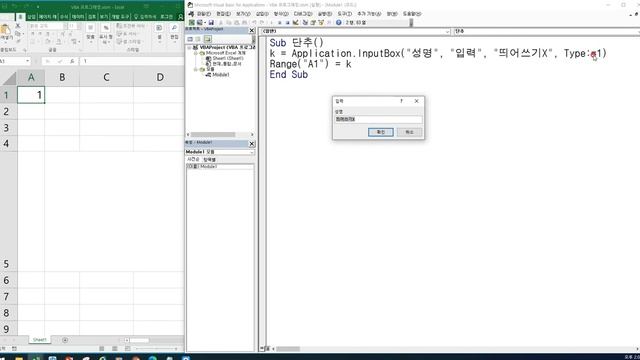Open the 개발 도구 (Developer) ribbon tab
640x360 pixels.
(120, 17)
